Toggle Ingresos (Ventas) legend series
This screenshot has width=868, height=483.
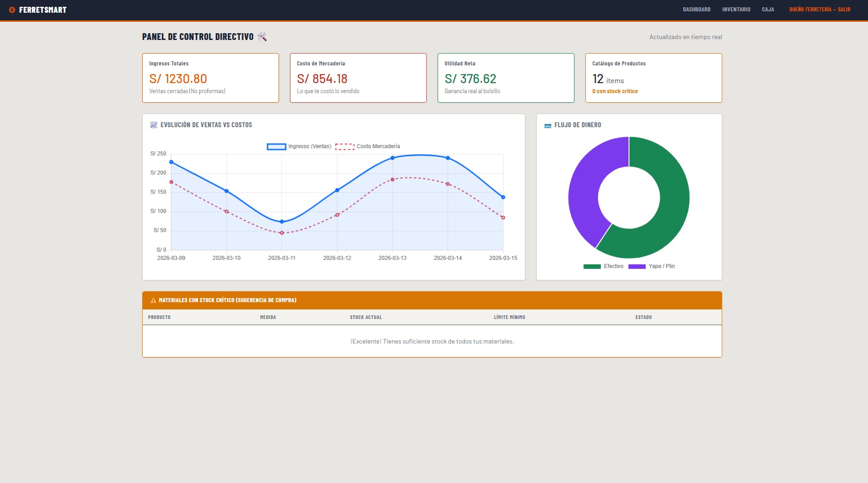(x=299, y=146)
